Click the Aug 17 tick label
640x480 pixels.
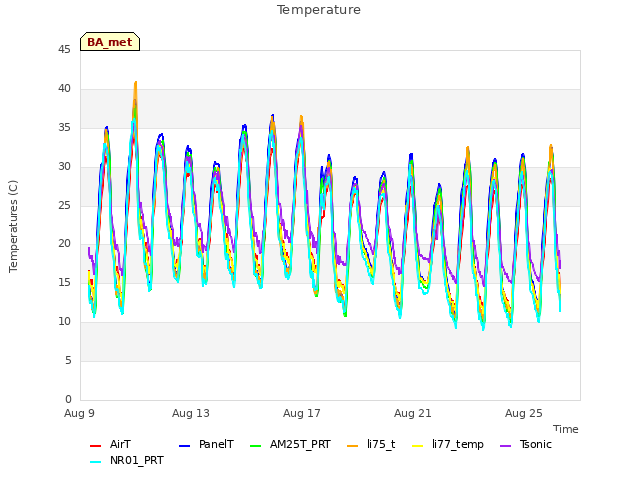[x=302, y=413]
